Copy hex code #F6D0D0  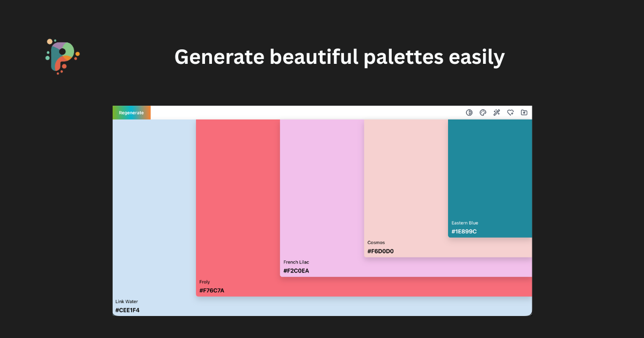coord(380,251)
